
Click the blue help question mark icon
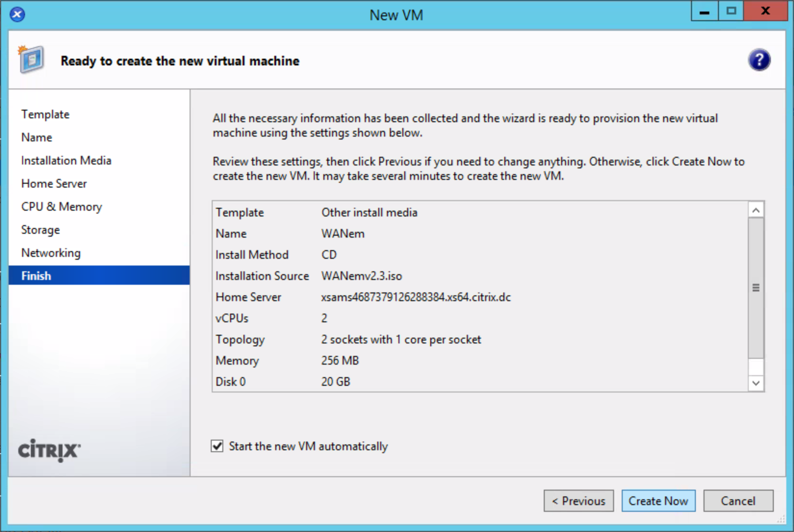pos(759,60)
